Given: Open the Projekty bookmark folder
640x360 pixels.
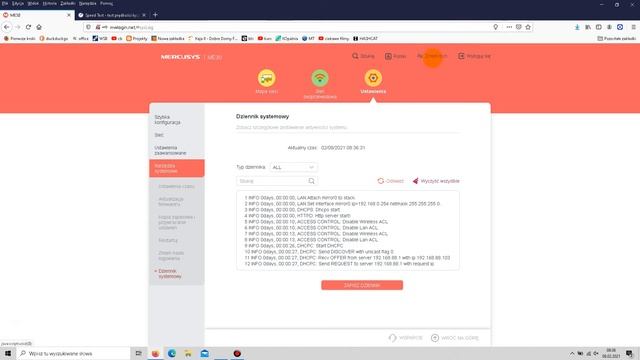Looking at the screenshot, I should pos(137,38).
